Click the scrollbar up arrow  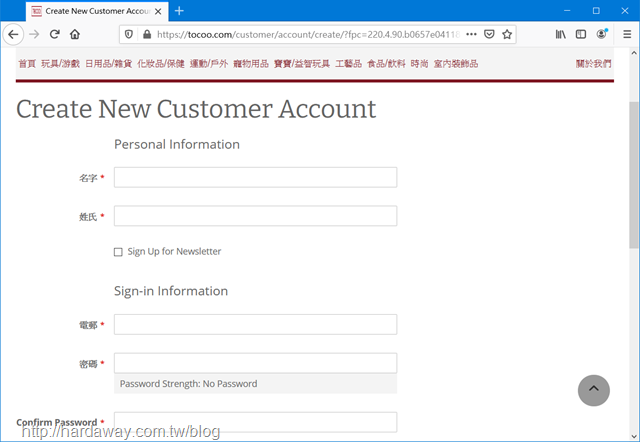tap(634, 53)
